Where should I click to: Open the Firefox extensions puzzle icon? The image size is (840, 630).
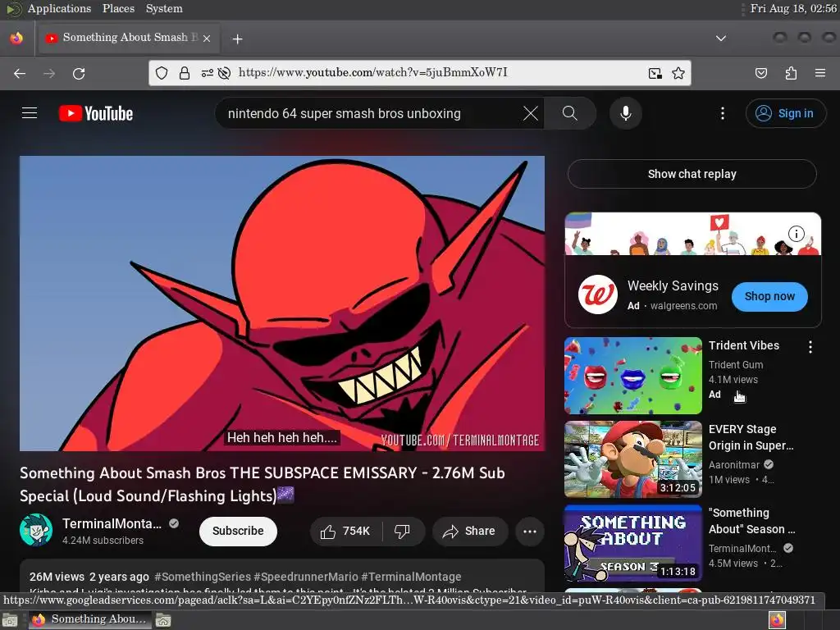(x=791, y=73)
